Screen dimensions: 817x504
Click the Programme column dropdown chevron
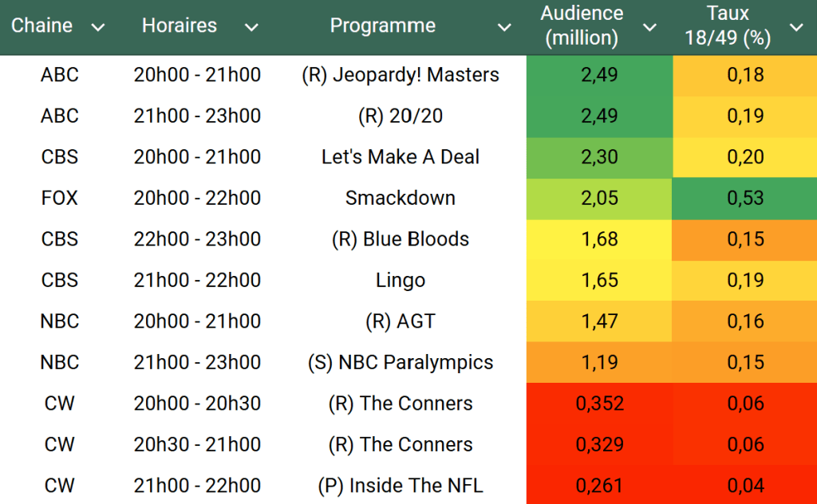[x=504, y=28]
